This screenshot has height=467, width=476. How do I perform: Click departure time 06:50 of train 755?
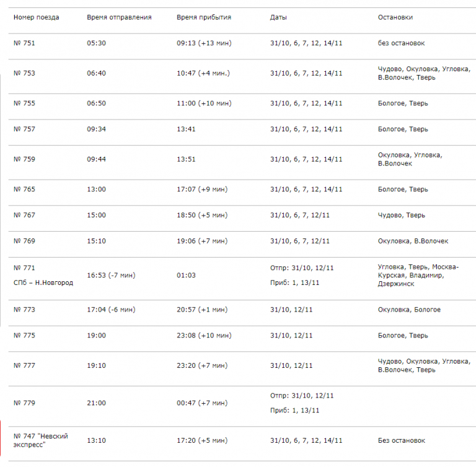click(97, 103)
